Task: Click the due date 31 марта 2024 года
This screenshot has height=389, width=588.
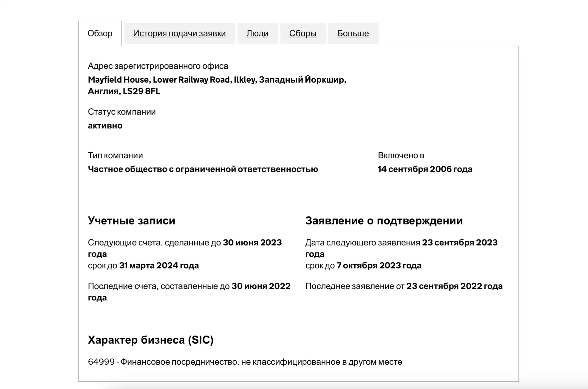Action: click(x=159, y=266)
